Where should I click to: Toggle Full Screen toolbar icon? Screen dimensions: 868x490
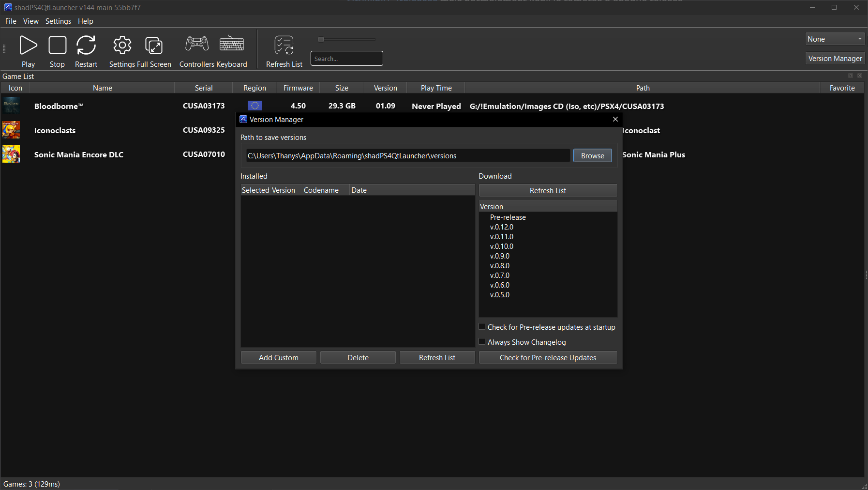[x=154, y=46]
